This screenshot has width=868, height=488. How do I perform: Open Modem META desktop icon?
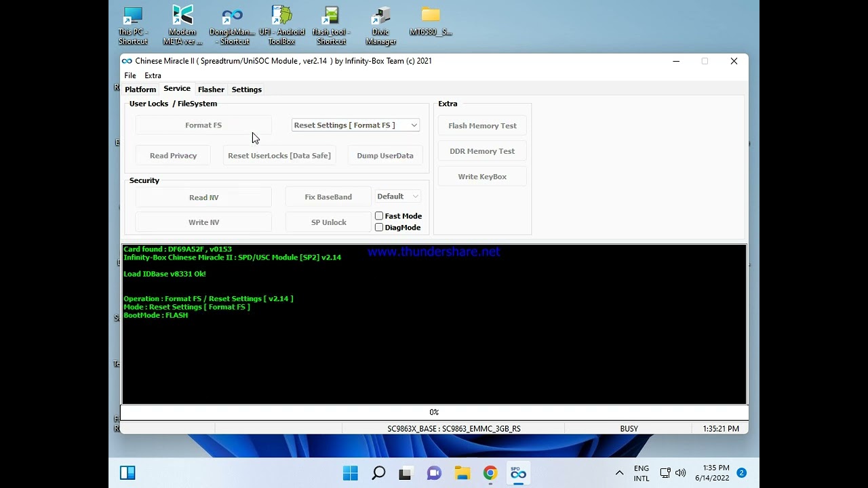click(x=182, y=26)
